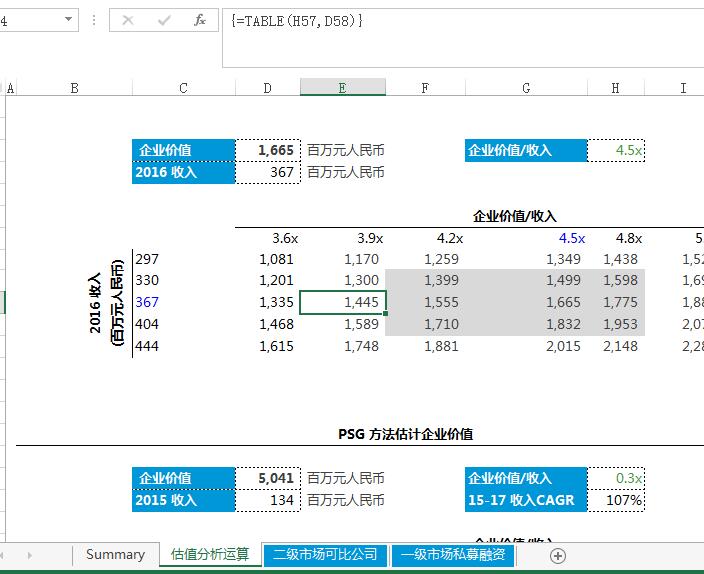Add a new sheet with plus icon
The image size is (704, 574).
(x=558, y=555)
